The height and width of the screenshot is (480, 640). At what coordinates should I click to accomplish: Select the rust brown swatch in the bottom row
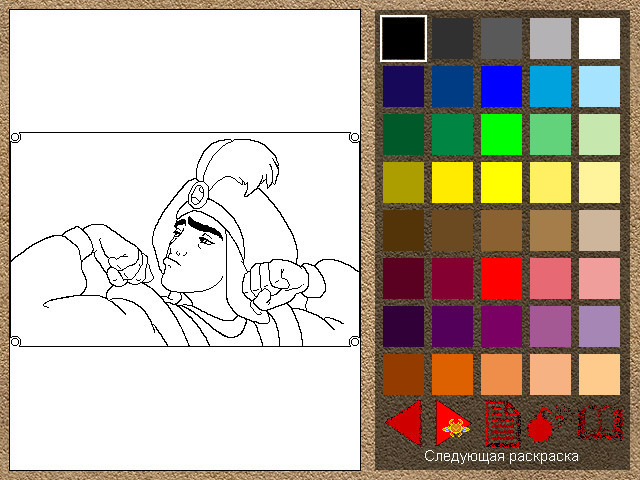[403, 375]
